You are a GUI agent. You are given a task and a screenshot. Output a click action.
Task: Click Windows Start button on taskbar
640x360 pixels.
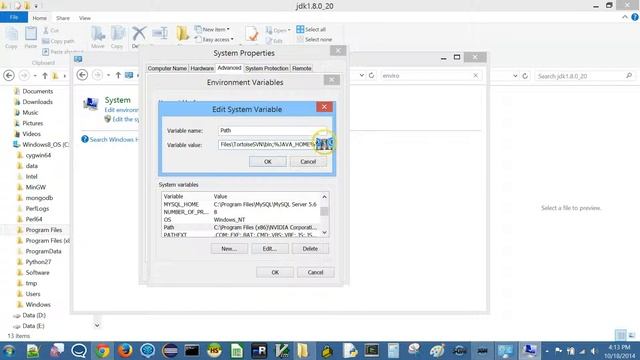[x=9, y=351]
